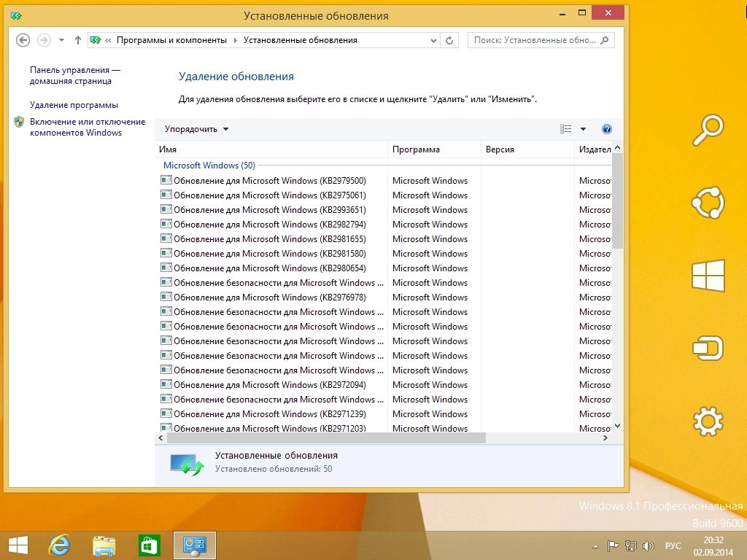
Task: Click the icon of update KB2972094
Action: (166, 384)
